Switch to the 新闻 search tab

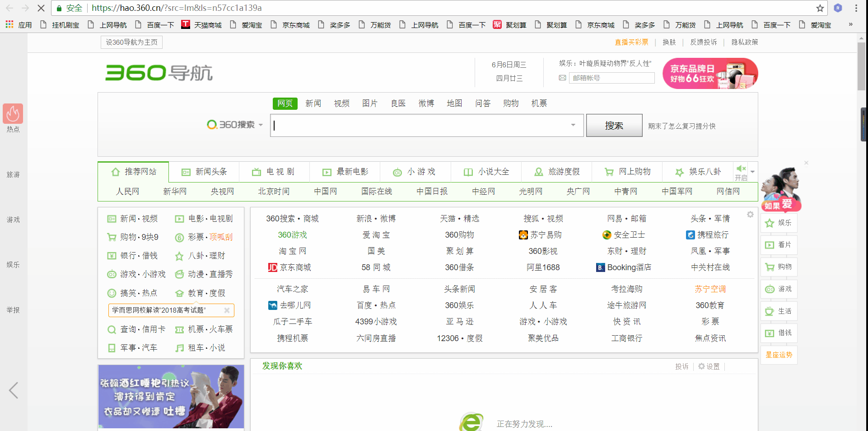tap(313, 103)
